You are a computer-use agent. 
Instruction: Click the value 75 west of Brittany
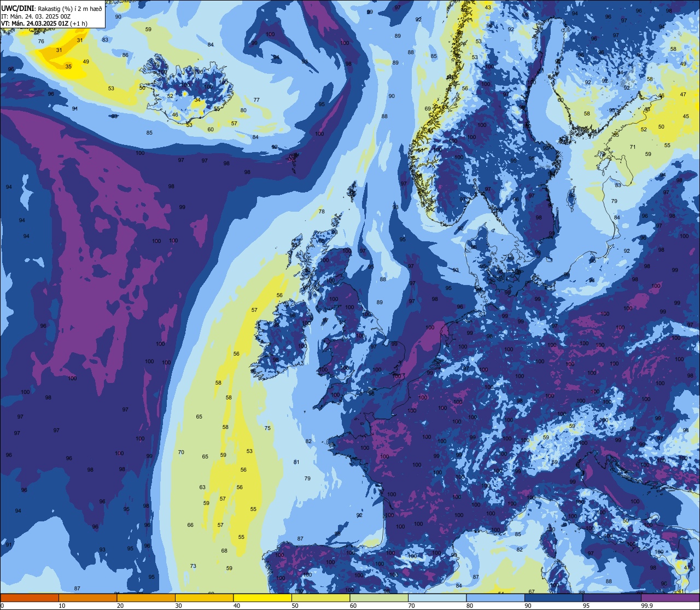(x=267, y=428)
